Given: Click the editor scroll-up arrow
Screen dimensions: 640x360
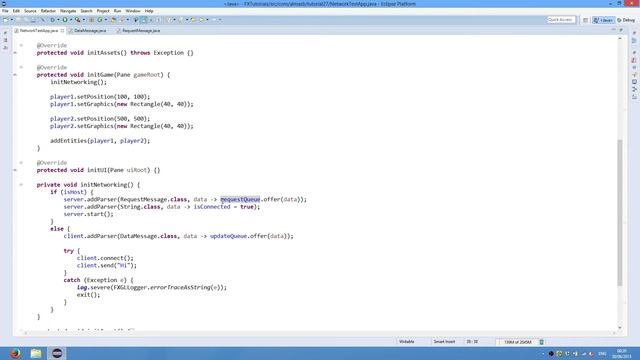Looking at the screenshot, I should (620, 38).
